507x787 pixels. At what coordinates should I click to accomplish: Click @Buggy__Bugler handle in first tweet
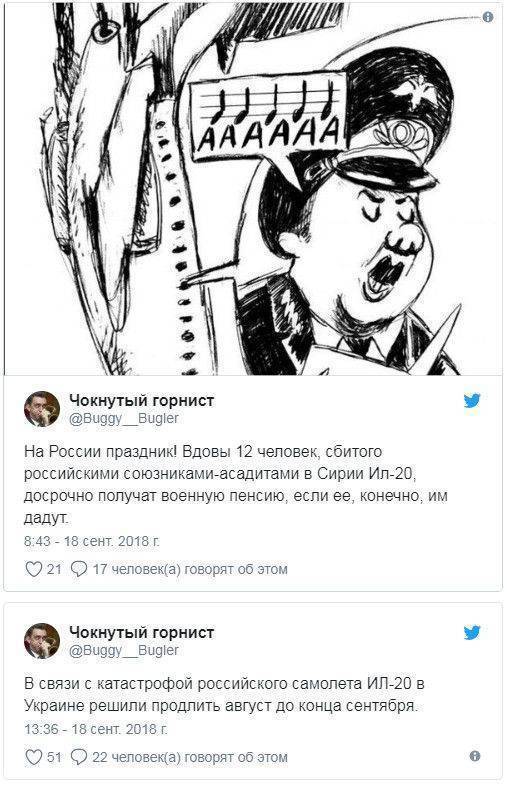tap(123, 419)
